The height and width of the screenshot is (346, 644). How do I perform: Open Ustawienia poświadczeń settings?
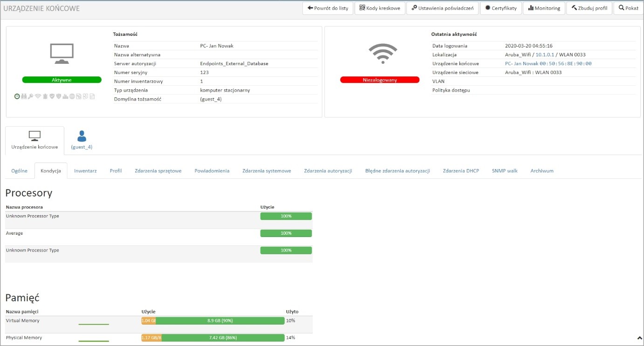coord(442,8)
